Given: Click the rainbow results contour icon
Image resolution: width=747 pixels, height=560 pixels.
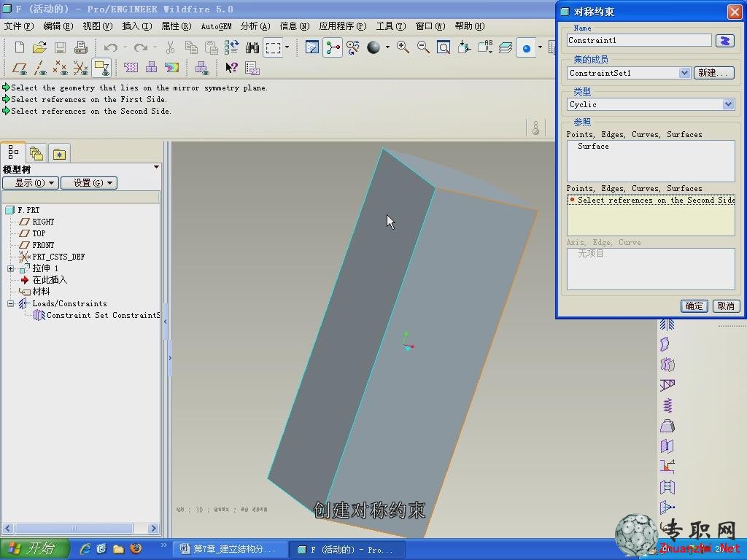Looking at the screenshot, I should click(x=171, y=68).
